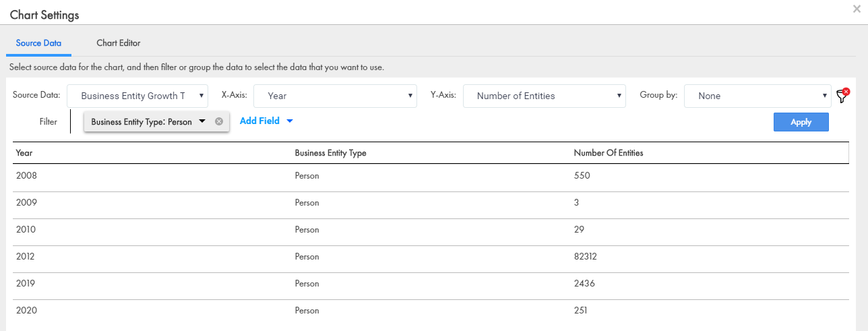This screenshot has height=331, width=868.
Task: Select the 2008 row in the table
Action: tap(26, 176)
